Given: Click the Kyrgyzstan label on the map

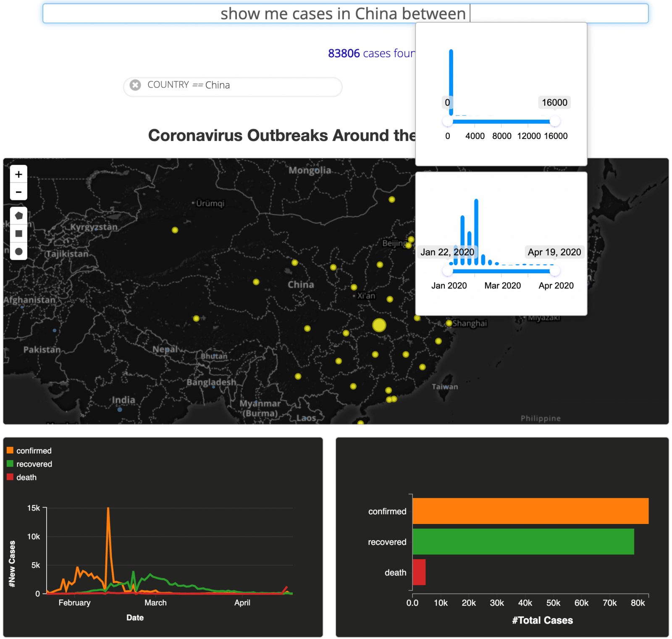Looking at the screenshot, I should 94,227.
